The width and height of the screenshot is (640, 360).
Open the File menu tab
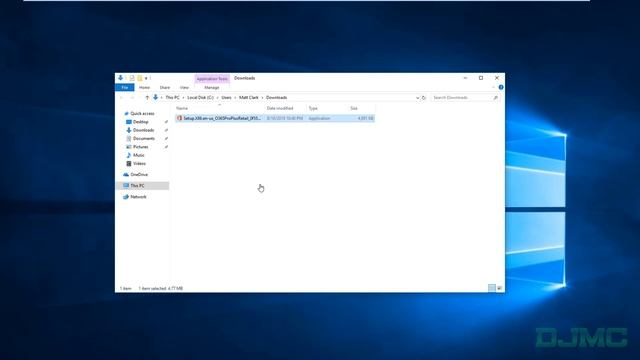click(x=125, y=87)
